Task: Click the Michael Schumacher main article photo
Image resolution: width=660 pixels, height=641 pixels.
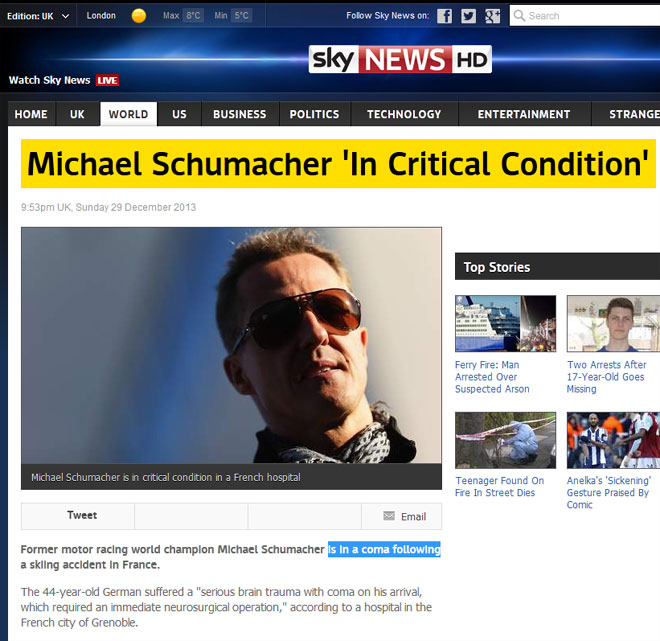Action: [231, 345]
